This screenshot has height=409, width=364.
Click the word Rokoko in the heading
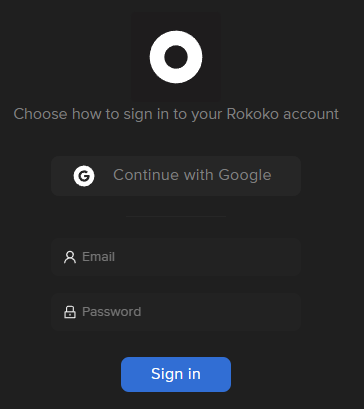(x=252, y=114)
